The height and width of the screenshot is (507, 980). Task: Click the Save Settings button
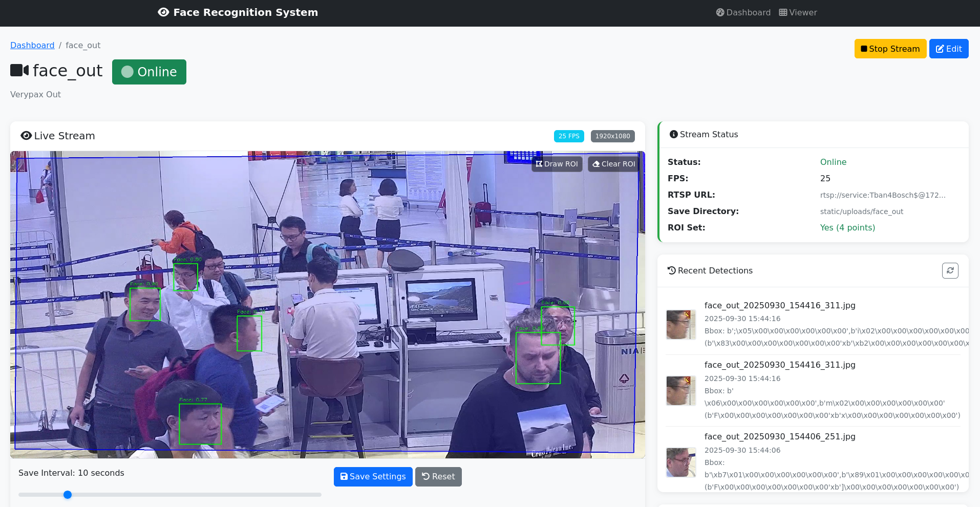pos(373,477)
